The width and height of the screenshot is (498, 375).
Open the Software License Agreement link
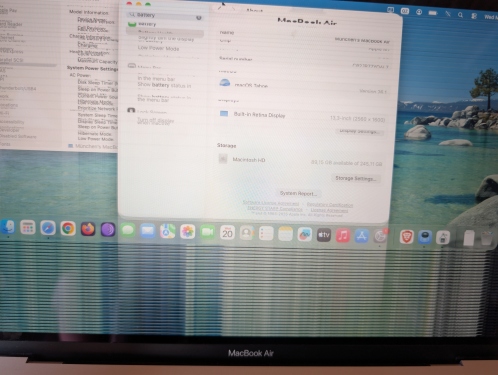pos(270,203)
